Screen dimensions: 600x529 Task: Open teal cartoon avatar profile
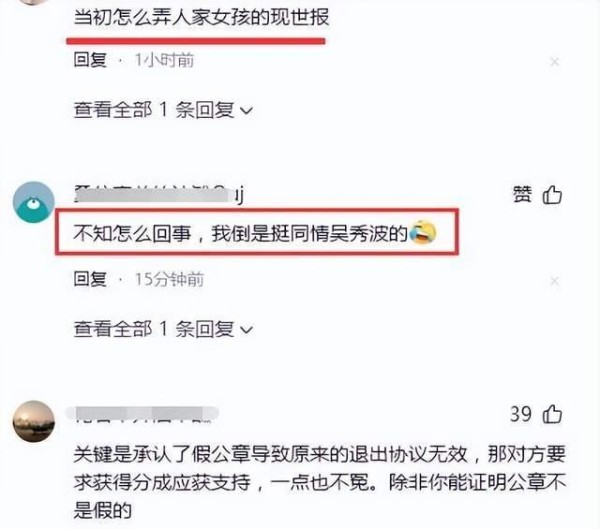34,202
